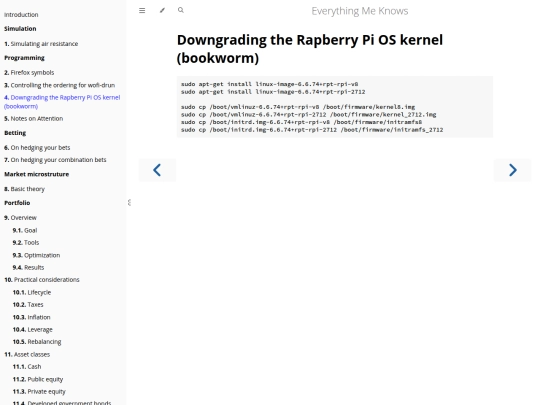This screenshot has height=405, width=540.
Task: Click the first apt-get install rpi-v8 line
Action: pos(270,84)
